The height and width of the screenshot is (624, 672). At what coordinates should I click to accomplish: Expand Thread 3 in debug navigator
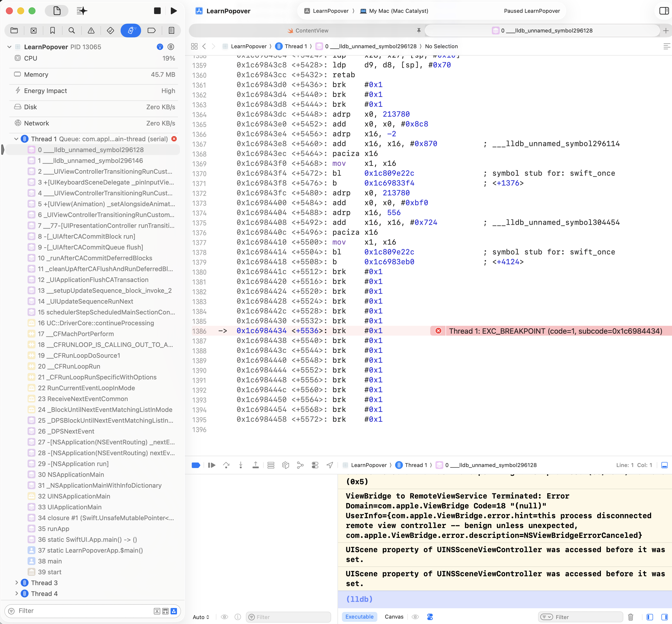16,582
